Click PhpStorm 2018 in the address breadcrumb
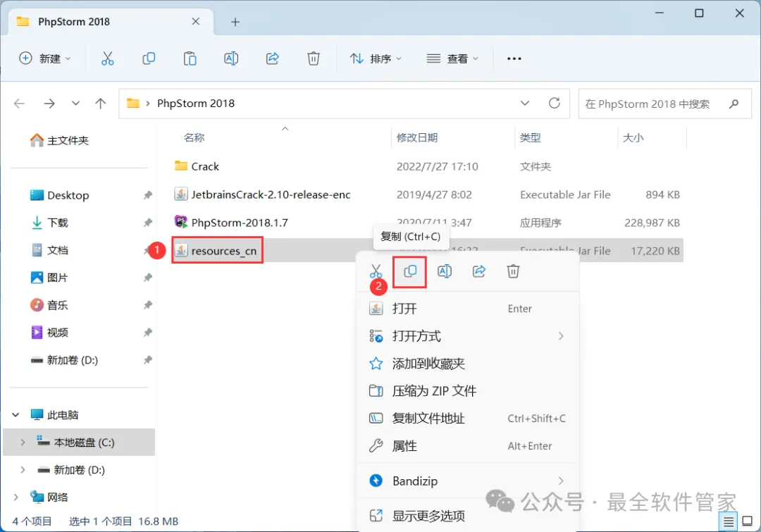Image resolution: width=761 pixels, height=532 pixels. tap(196, 104)
